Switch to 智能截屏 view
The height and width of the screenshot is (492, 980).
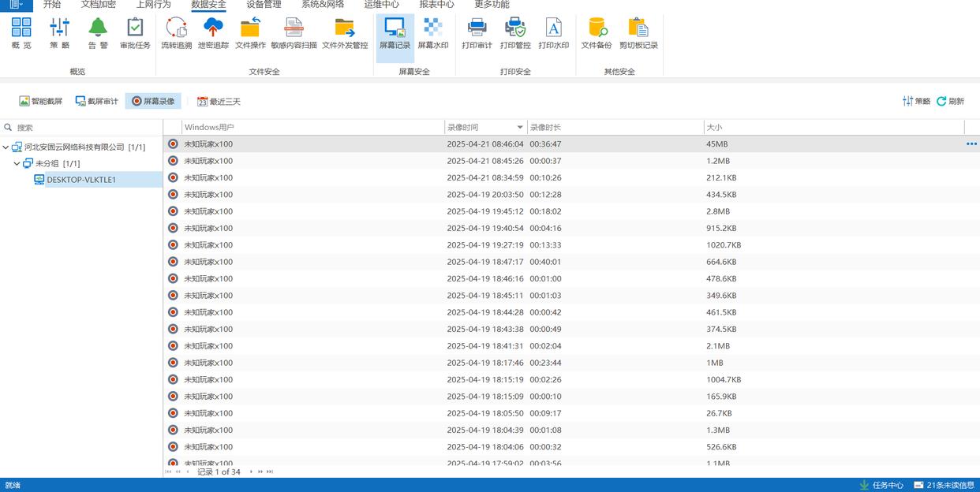[x=41, y=101]
